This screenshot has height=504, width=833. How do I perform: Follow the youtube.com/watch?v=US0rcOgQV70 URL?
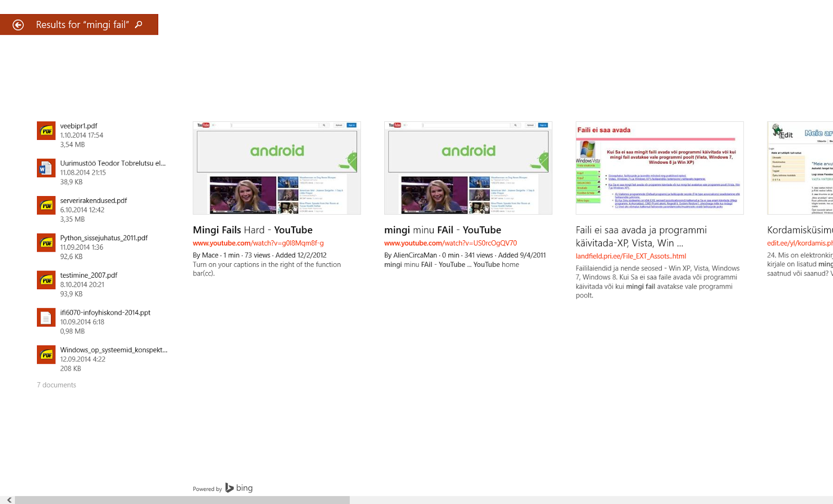[x=450, y=243]
